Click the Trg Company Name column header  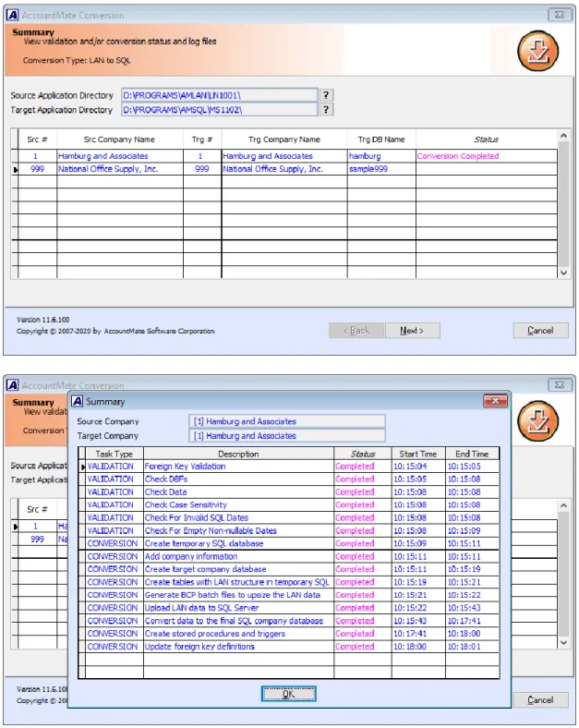coord(284,140)
